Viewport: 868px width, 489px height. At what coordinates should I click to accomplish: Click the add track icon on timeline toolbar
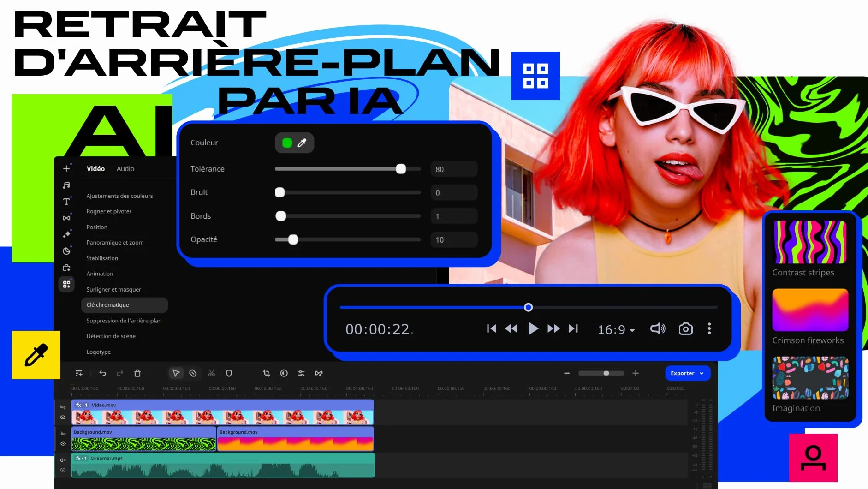(x=79, y=373)
